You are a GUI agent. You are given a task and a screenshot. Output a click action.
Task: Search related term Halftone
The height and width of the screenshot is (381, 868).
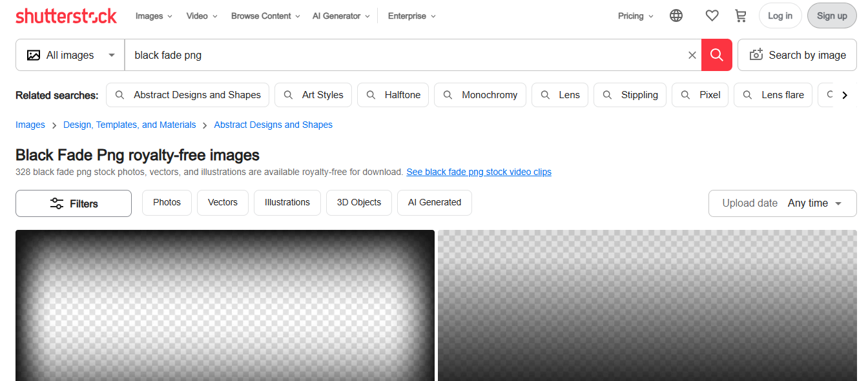pyautogui.click(x=393, y=95)
